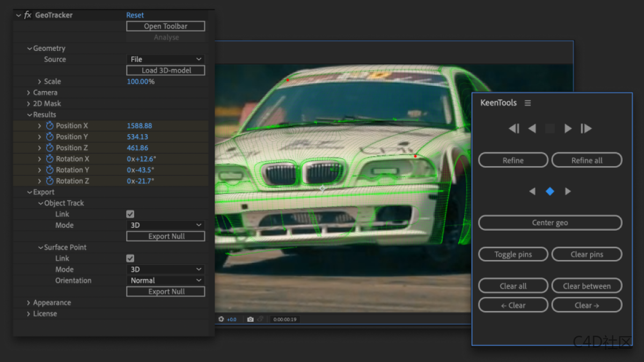Expand the Camera section

(x=29, y=92)
